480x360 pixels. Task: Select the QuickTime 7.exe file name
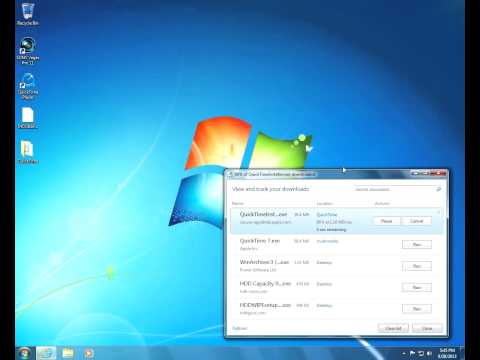[260, 241]
